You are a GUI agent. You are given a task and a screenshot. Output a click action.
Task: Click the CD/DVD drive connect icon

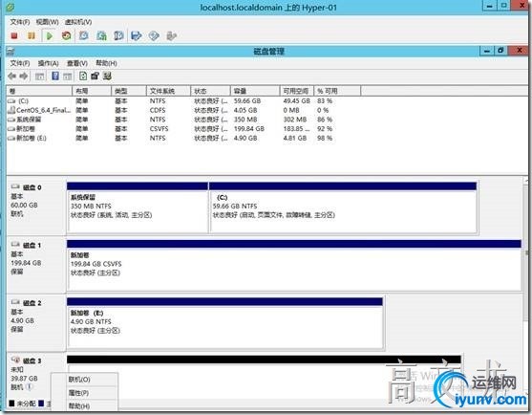[x=154, y=35]
